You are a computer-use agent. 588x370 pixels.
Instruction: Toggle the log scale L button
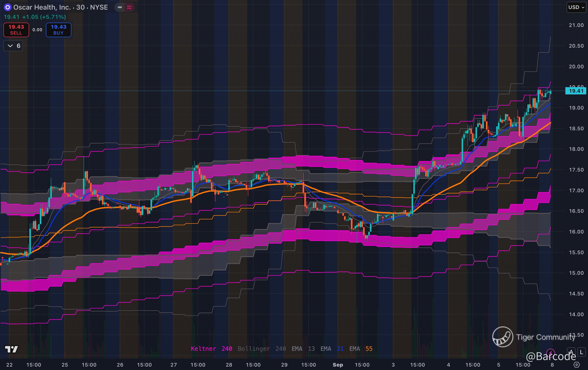coord(581,352)
